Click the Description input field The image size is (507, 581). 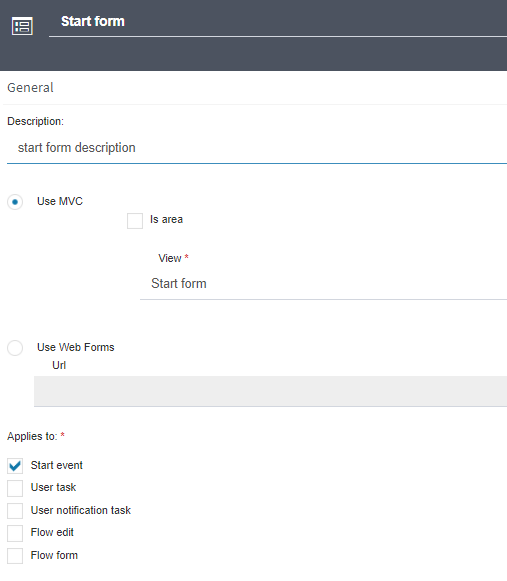(x=257, y=148)
